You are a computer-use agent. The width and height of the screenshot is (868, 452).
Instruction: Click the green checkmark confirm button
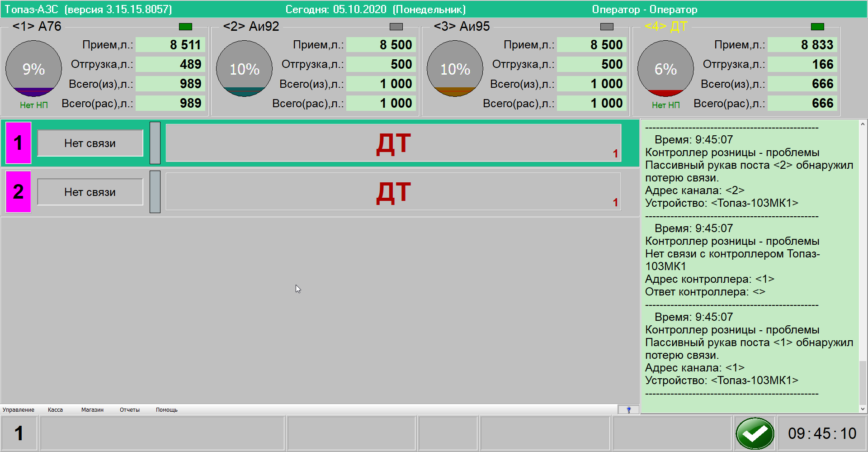755,433
